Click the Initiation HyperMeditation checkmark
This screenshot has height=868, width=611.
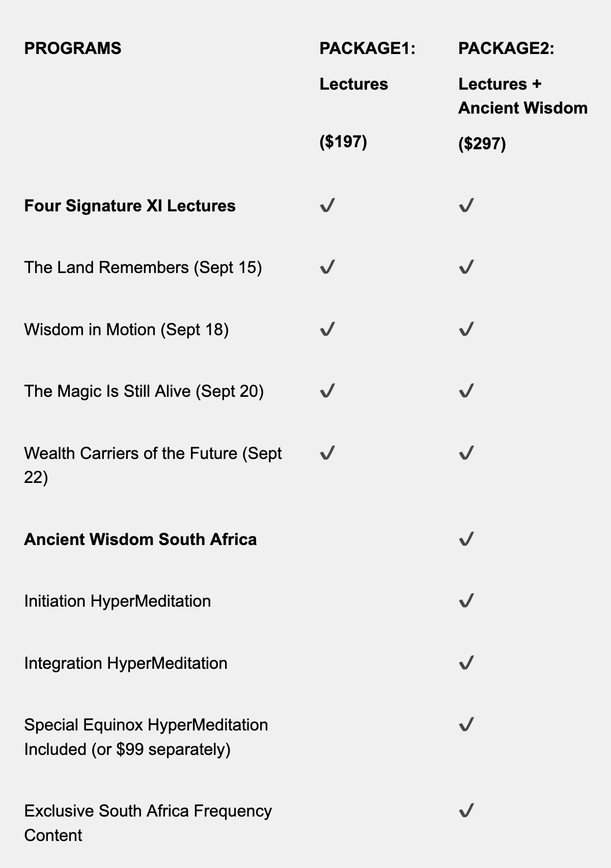(x=466, y=601)
